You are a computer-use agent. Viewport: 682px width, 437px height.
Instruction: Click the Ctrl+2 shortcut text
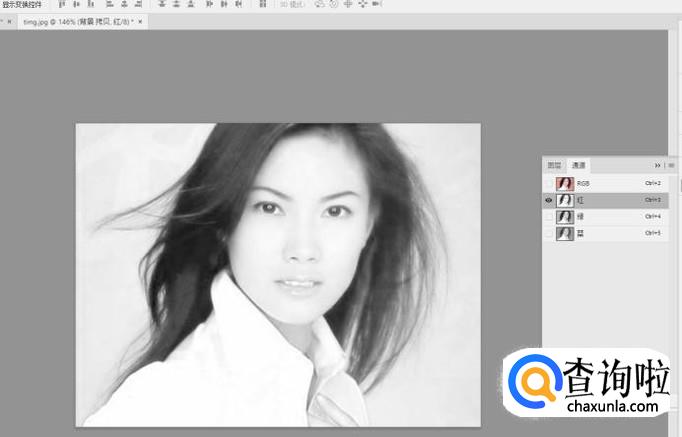tap(653, 183)
